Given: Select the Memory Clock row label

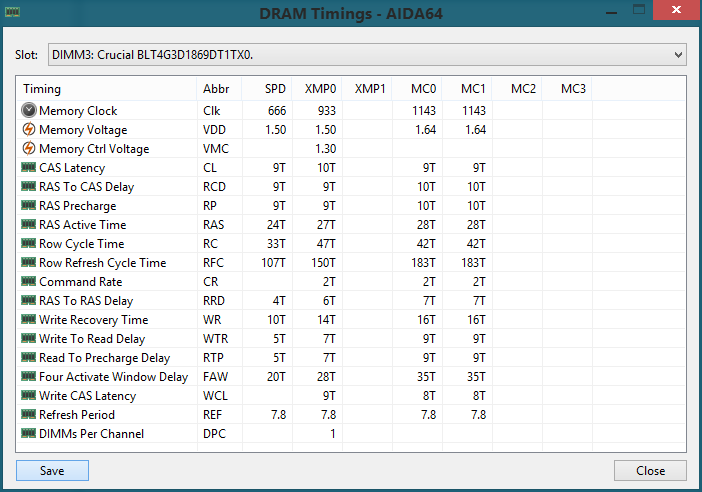Looking at the screenshot, I should point(78,111).
